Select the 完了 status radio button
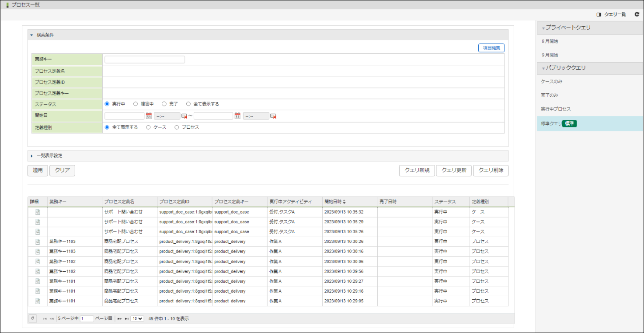 164,104
